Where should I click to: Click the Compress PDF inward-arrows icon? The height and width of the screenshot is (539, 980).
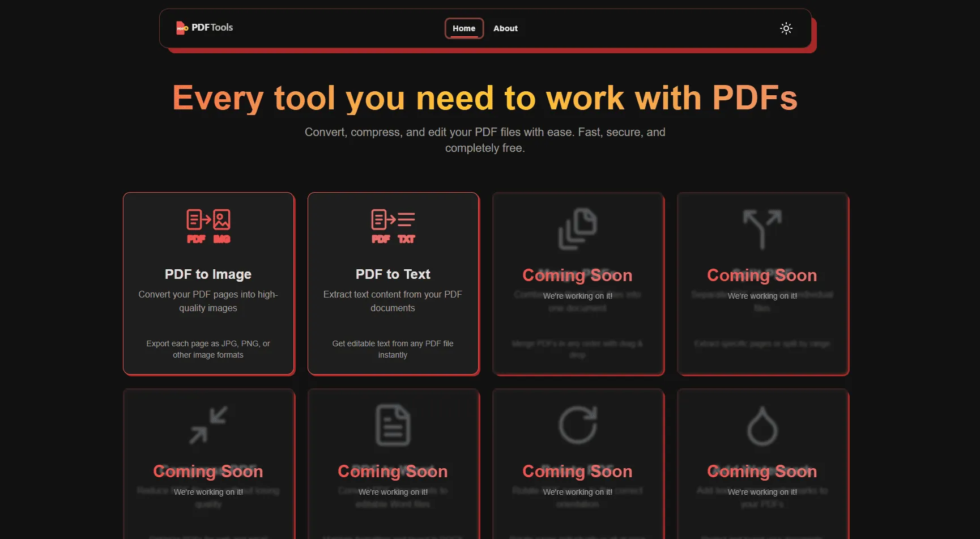pyautogui.click(x=208, y=424)
